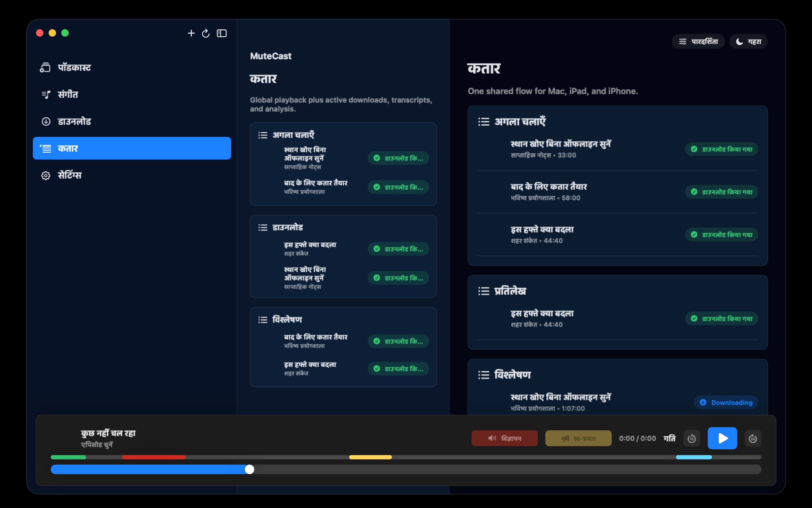Click the refresh icon in sidebar toolbar
This screenshot has height=508, width=812.
point(206,33)
